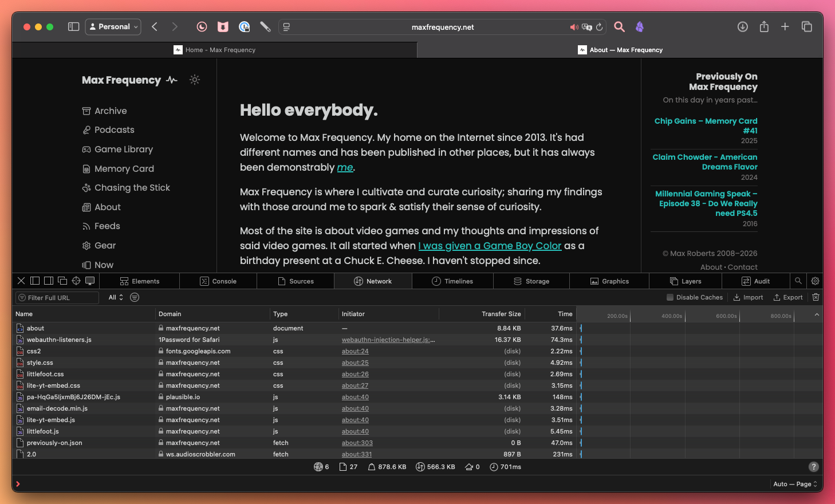
Task: Open the All resource type filter dropdown
Action: (x=116, y=297)
